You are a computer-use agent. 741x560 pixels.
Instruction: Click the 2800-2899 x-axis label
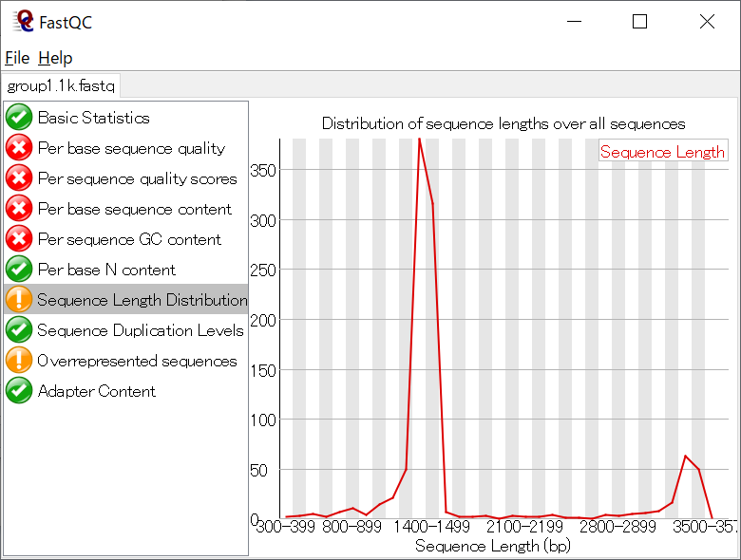[618, 527]
